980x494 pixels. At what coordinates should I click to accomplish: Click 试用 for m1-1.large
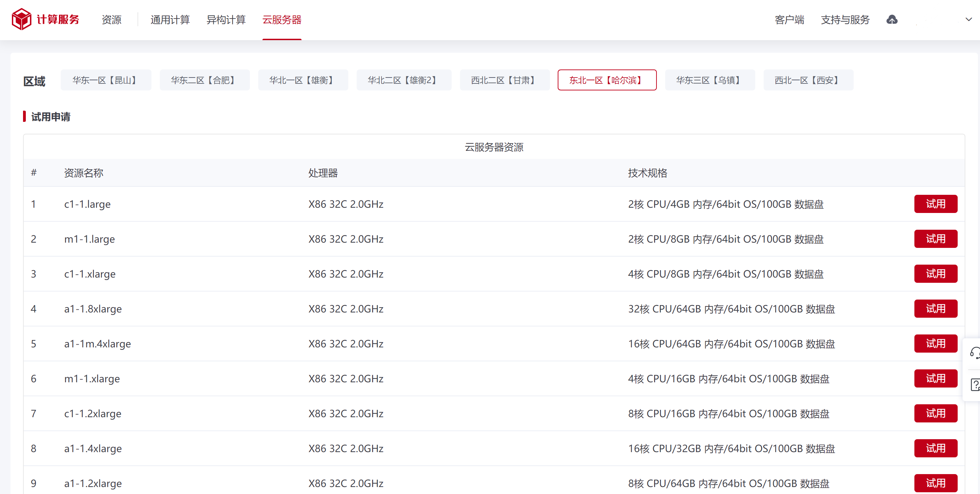click(x=936, y=239)
